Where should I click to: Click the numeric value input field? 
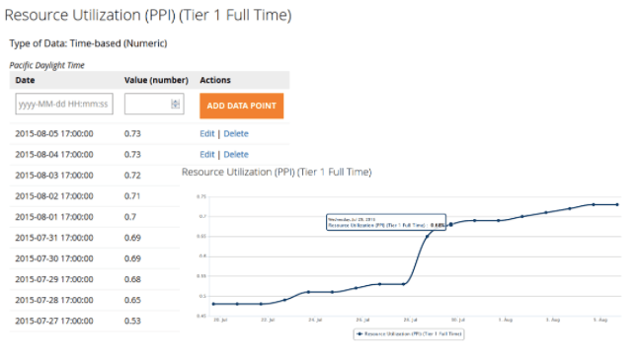pyautogui.click(x=154, y=104)
